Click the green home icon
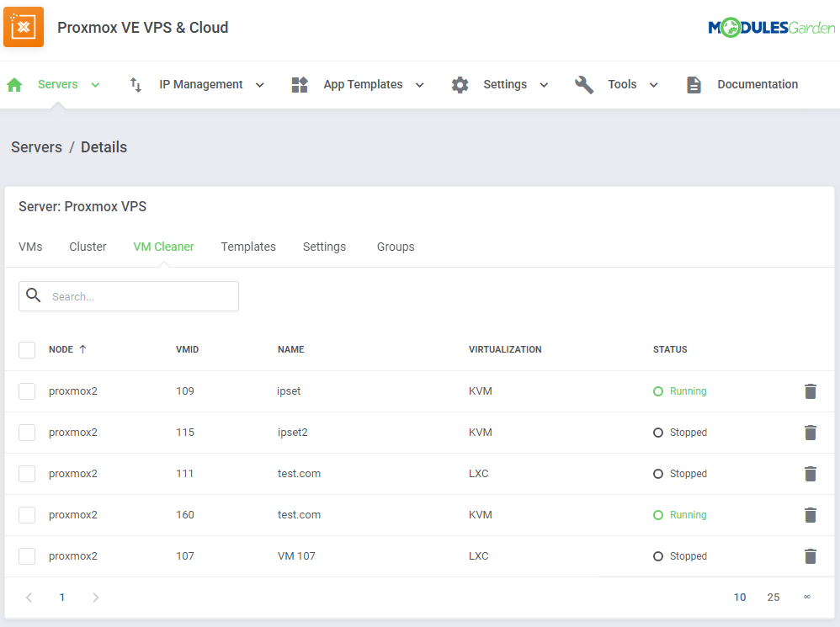Viewport: 840px width, 627px height. click(x=14, y=85)
